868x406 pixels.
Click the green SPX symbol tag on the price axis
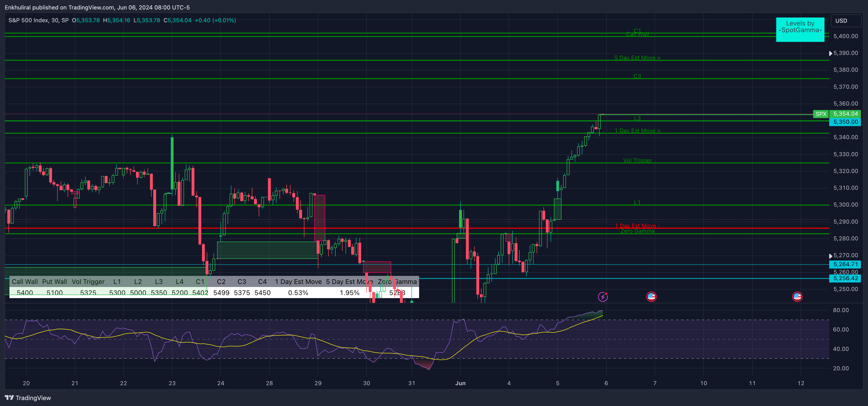point(821,114)
